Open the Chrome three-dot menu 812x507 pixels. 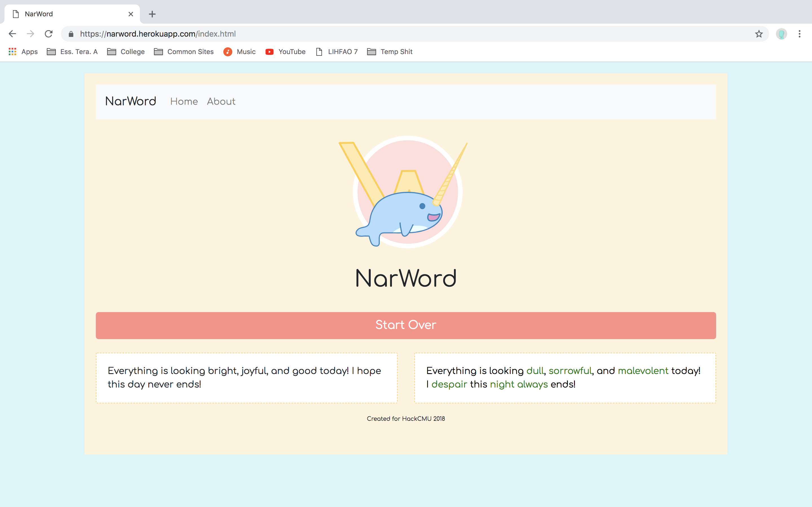tap(800, 34)
